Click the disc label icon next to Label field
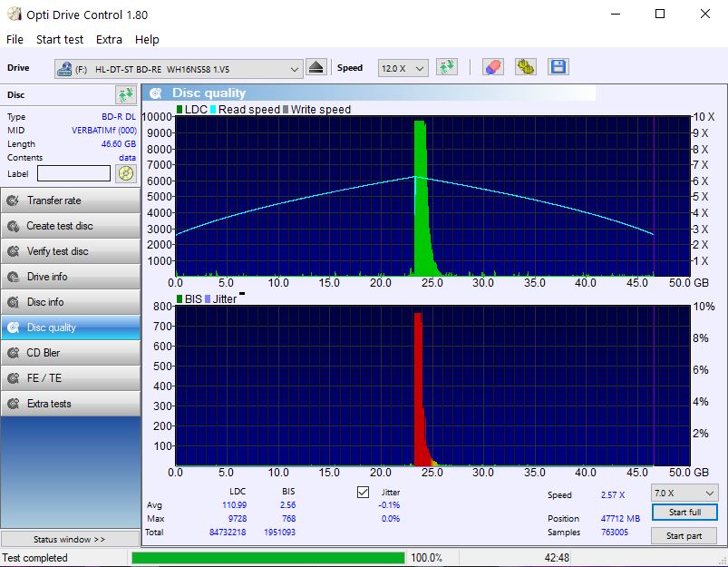Image resolution: width=728 pixels, height=567 pixels. pos(126,173)
